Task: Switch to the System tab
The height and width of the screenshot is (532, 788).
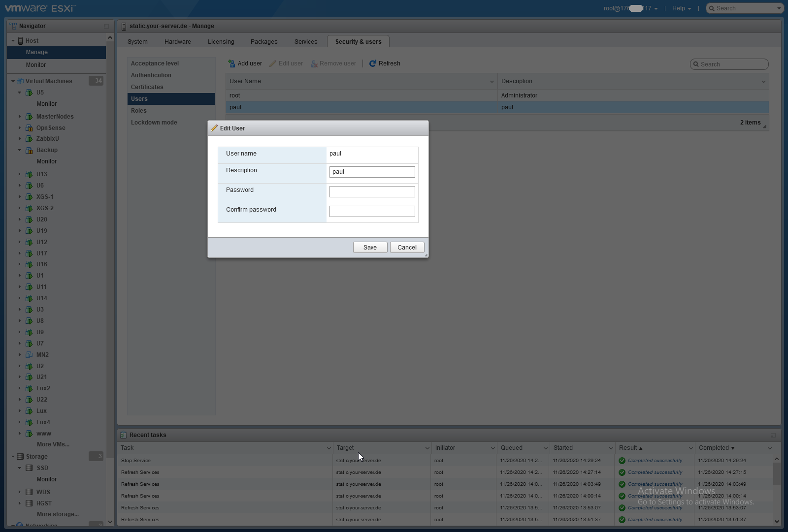Action: (x=137, y=42)
